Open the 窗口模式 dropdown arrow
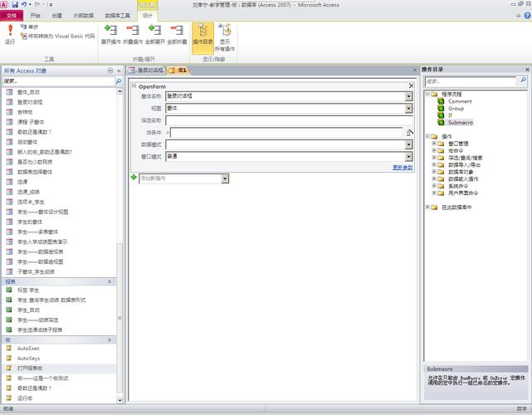This screenshot has width=532, height=415. 408,156
